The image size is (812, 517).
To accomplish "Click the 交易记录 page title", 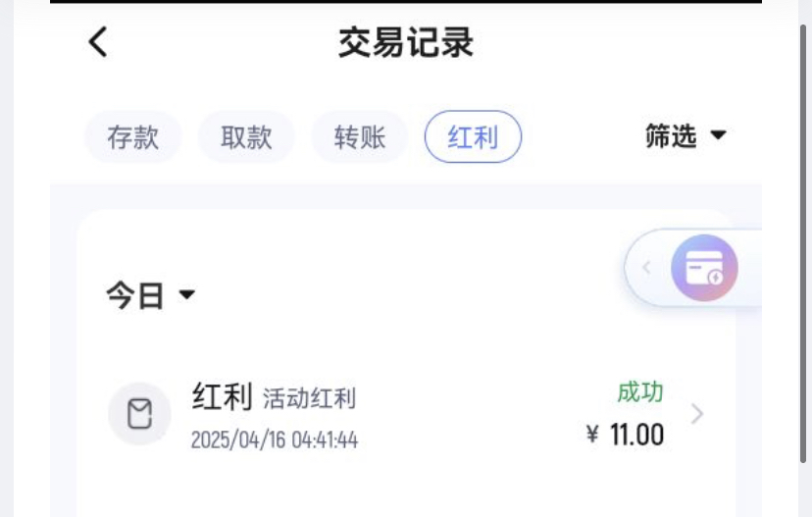I will tap(406, 42).
